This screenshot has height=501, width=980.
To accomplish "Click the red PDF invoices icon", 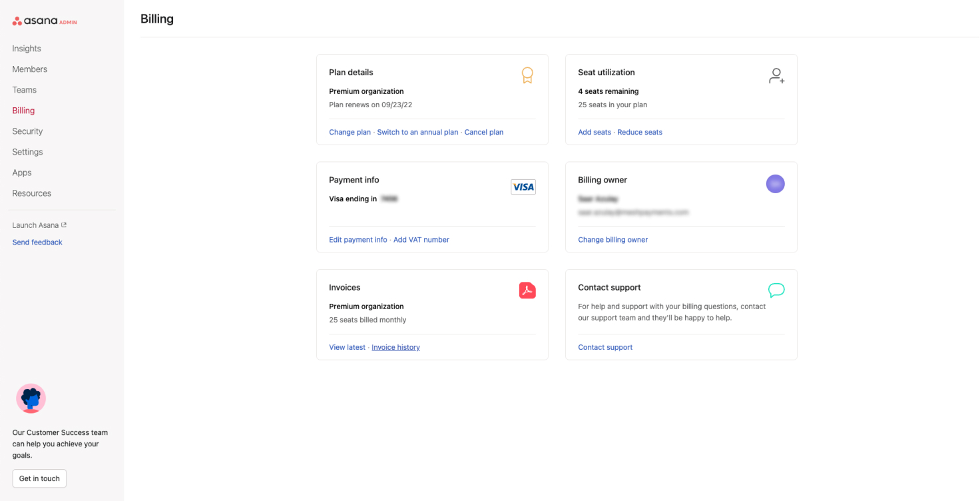I will [x=527, y=290].
